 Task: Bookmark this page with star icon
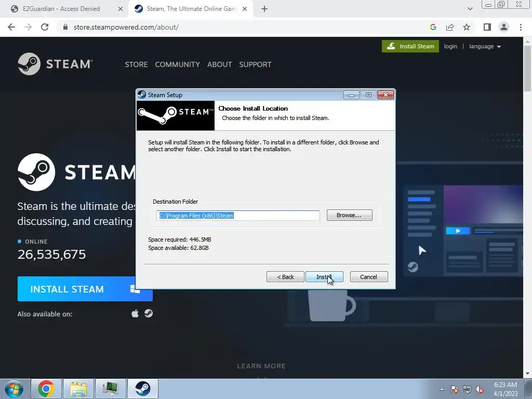[x=467, y=27]
